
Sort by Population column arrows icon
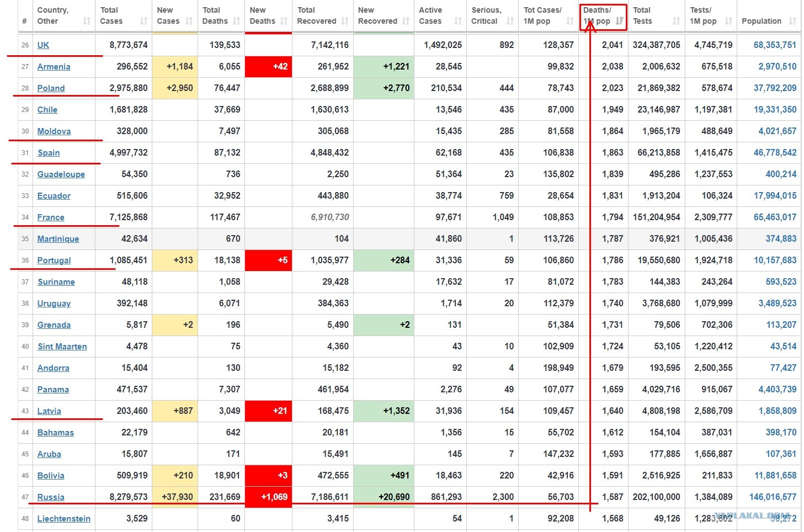pyautogui.click(x=793, y=21)
